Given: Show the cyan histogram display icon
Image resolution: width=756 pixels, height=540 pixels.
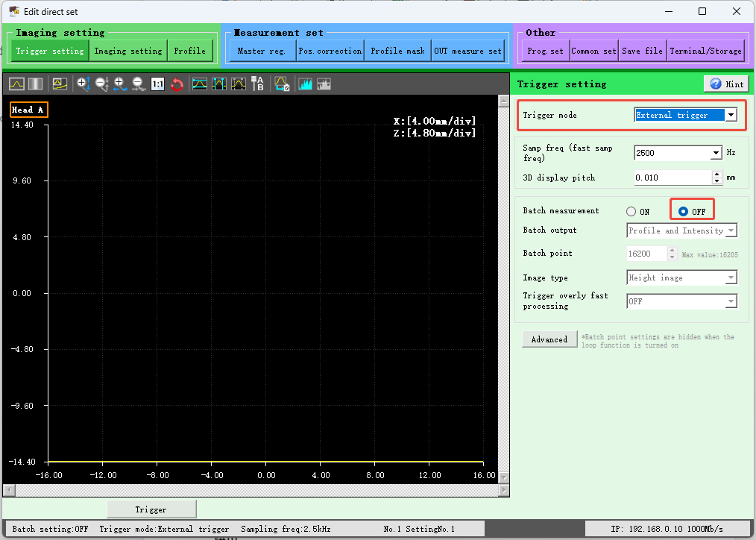Looking at the screenshot, I should coord(305,84).
